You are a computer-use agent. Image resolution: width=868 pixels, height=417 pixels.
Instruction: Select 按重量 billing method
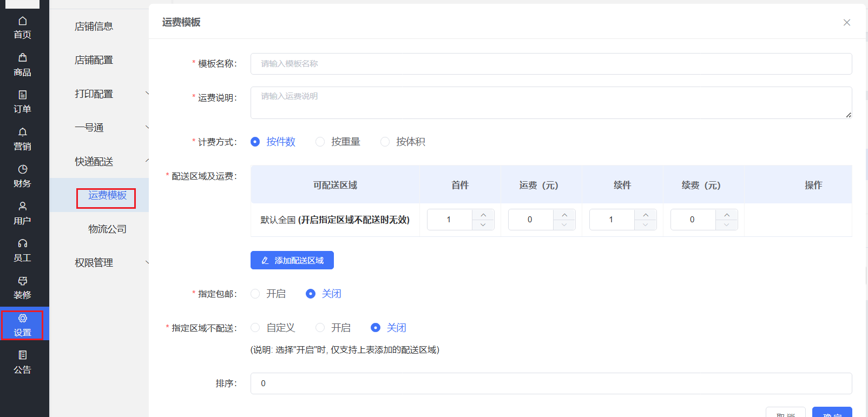point(338,142)
